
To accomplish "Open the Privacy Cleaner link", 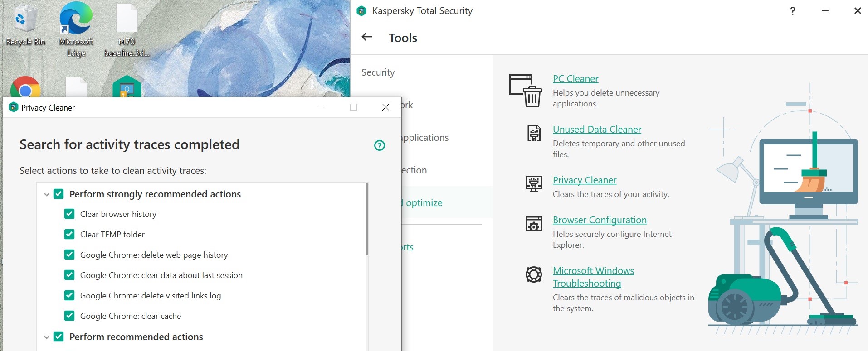I will tap(585, 180).
